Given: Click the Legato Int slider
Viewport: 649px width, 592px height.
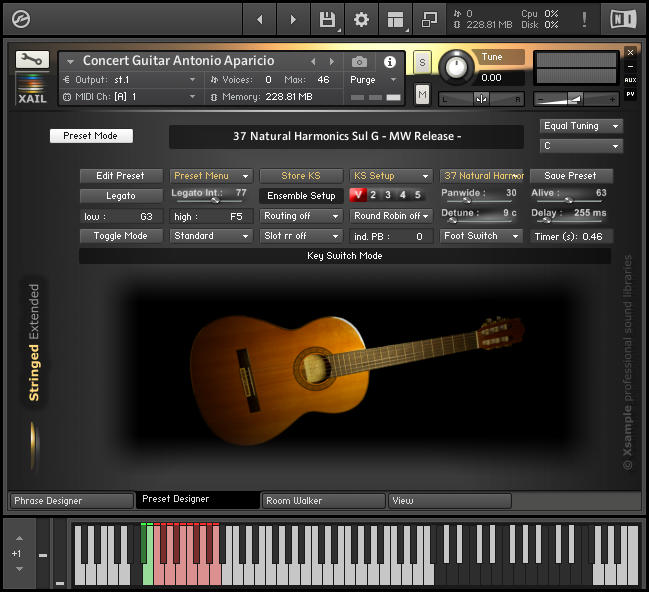Looking at the screenshot, I should [209, 201].
